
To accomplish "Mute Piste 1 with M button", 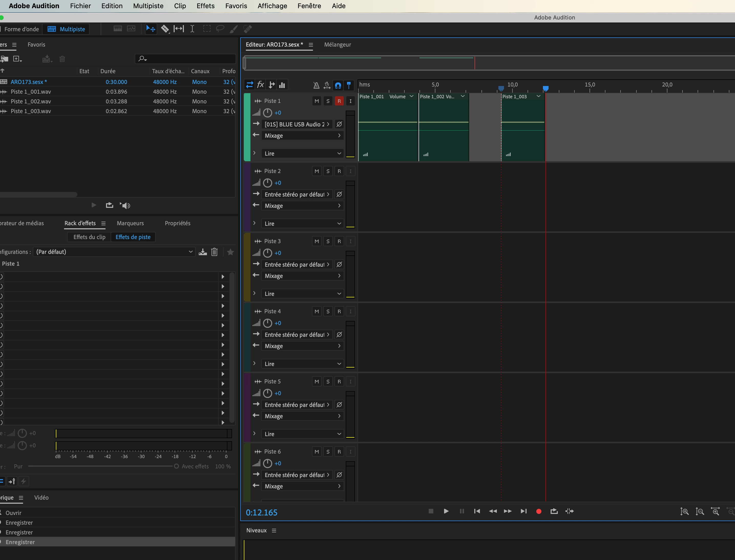I will point(317,101).
